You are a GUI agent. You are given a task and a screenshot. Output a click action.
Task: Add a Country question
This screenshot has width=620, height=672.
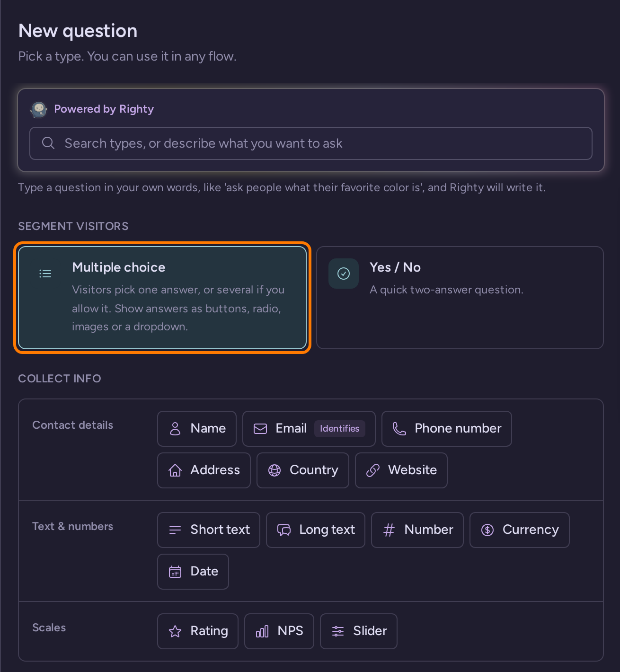[x=303, y=470]
